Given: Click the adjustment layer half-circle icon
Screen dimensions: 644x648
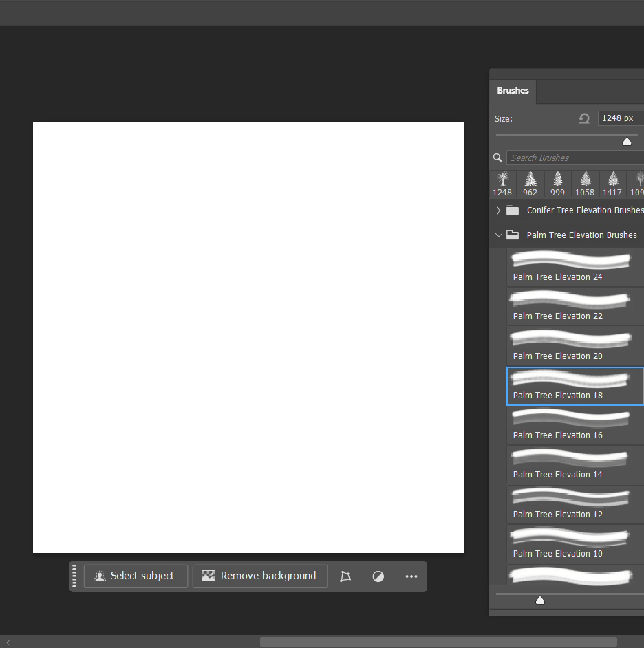Looking at the screenshot, I should tap(378, 576).
